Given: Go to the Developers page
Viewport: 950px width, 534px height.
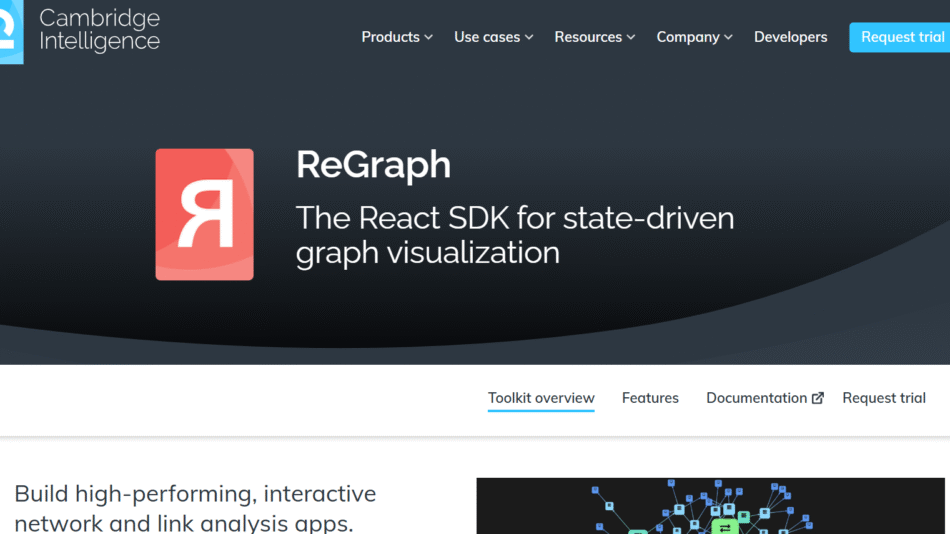Looking at the screenshot, I should point(790,37).
